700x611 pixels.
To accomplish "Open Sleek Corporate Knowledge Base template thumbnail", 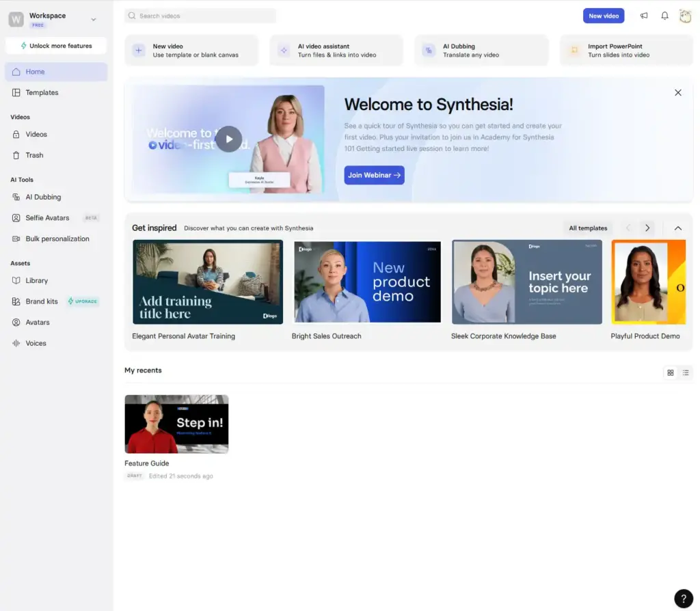I will click(x=527, y=282).
